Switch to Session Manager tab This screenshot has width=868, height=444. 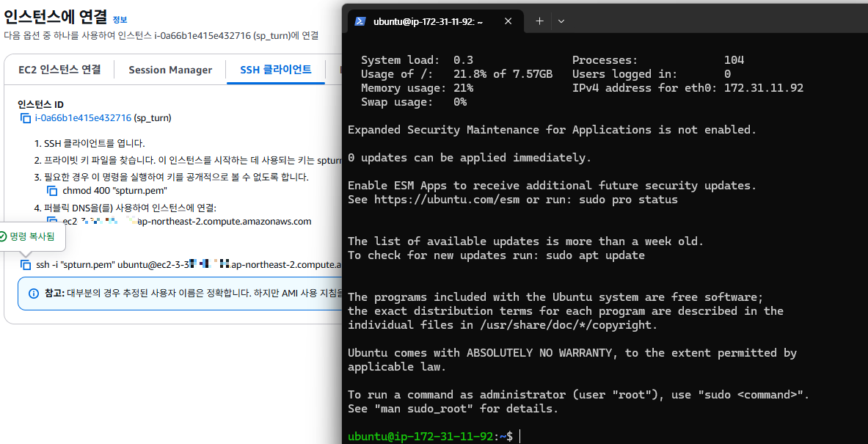170,70
